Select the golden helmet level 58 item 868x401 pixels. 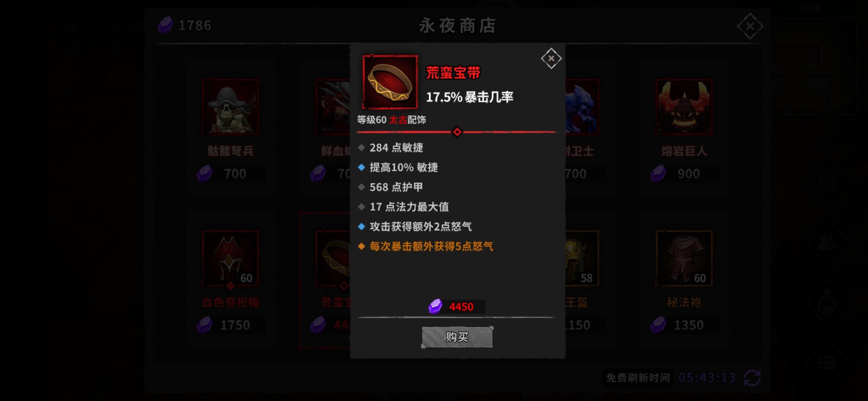[582, 258]
